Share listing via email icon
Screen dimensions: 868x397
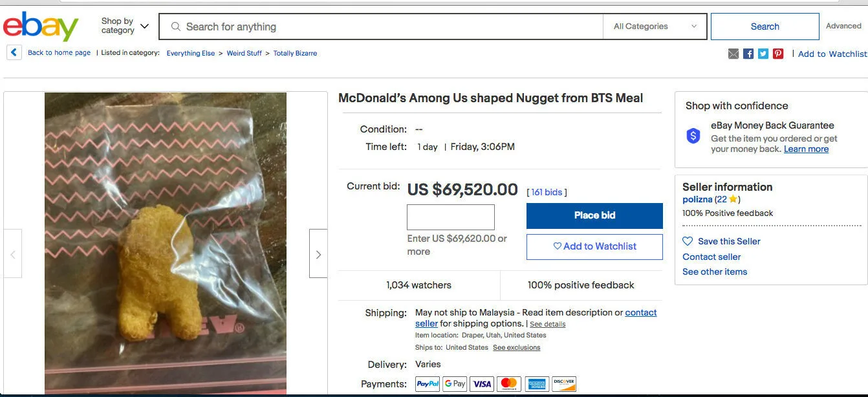point(733,54)
